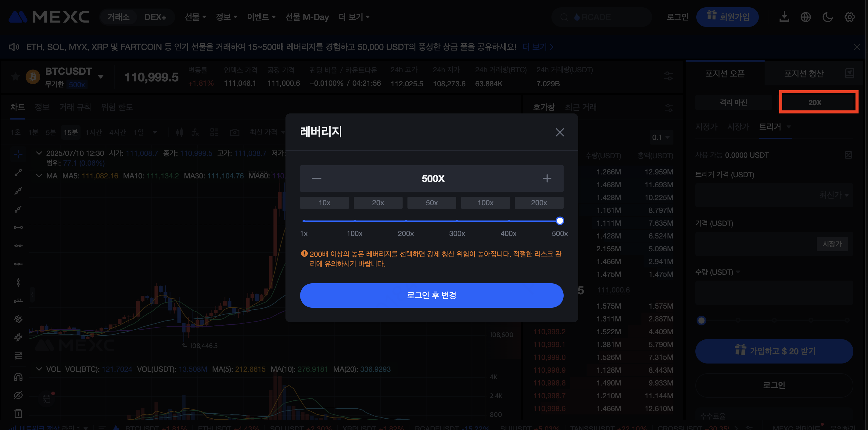Select the crosshair cursor tool
This screenshot has height=430, width=868.
pyautogui.click(x=18, y=154)
